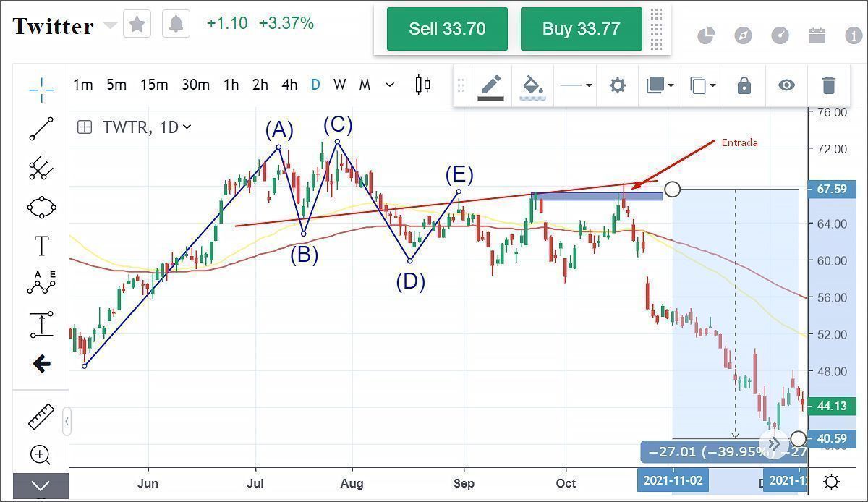Click the 2021-11-02 date label

673,480
